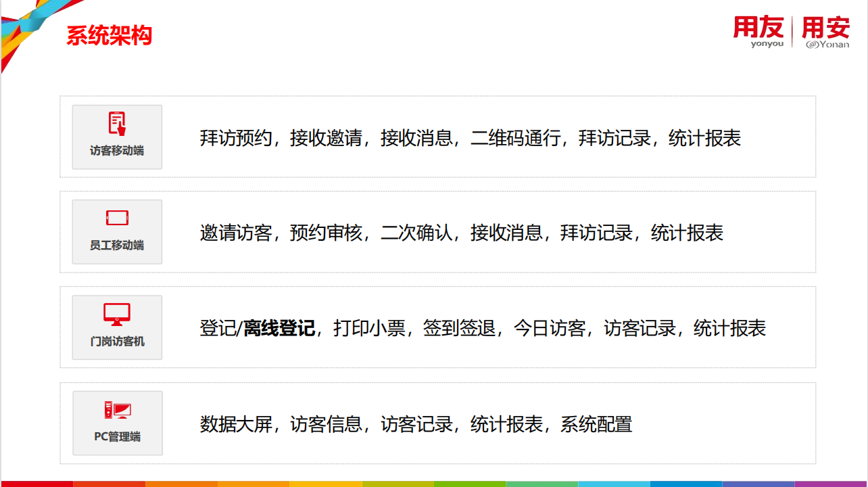Select the 邀请访客 text

(x=235, y=233)
